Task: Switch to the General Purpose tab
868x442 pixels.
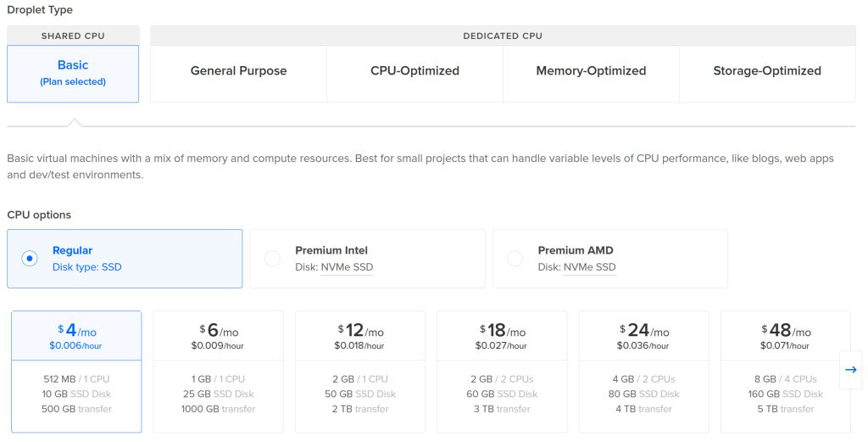Action: pos(238,71)
